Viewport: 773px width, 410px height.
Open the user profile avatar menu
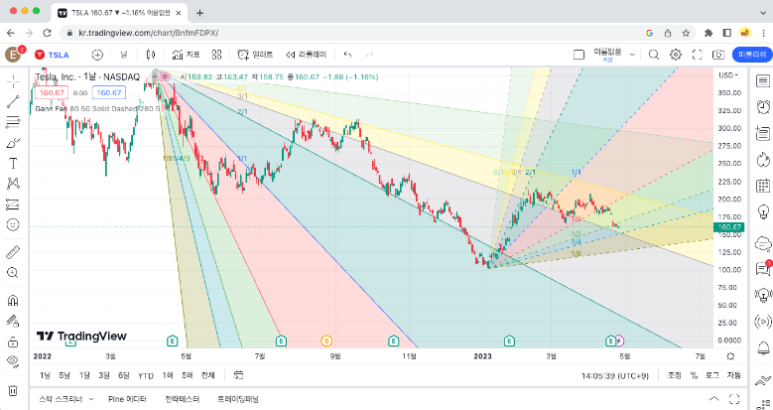[x=13, y=54]
